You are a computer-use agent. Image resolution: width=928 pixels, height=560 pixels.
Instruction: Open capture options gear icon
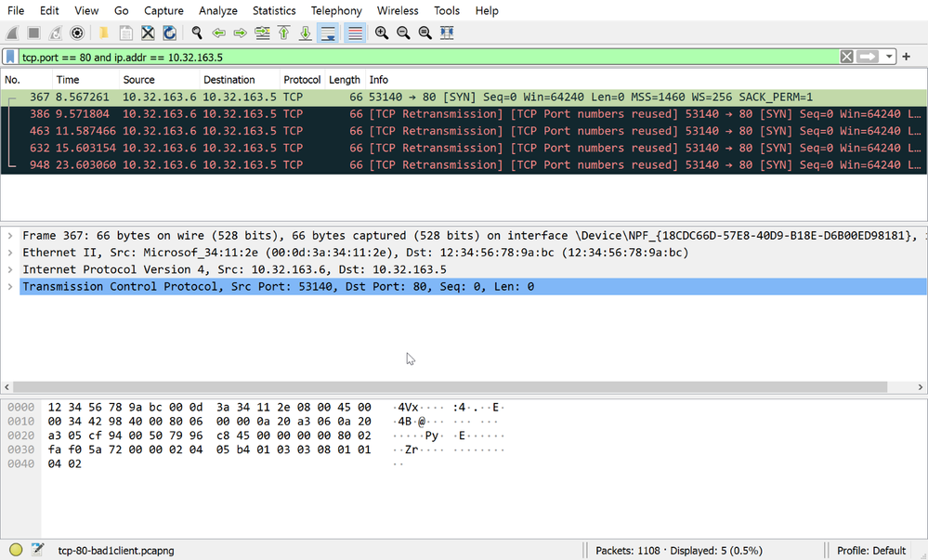[x=77, y=33]
